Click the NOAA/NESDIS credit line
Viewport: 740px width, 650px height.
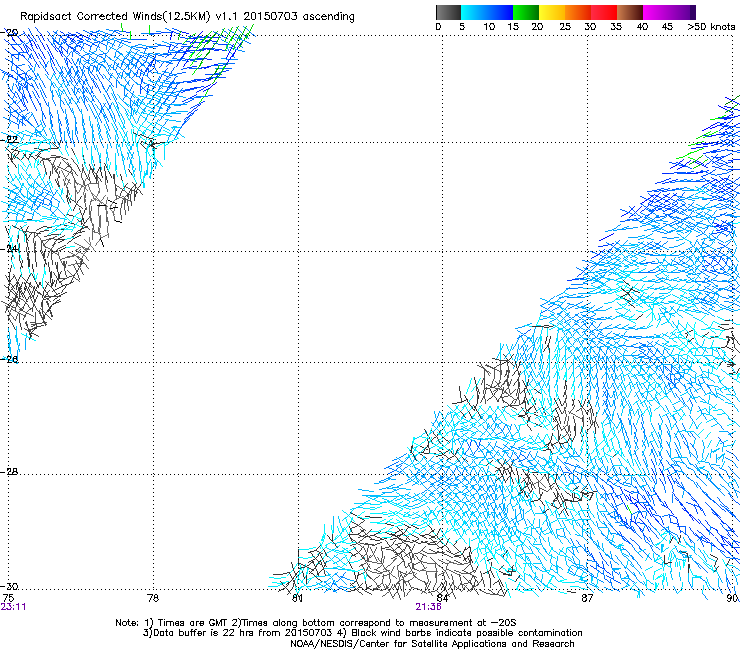tap(432, 644)
